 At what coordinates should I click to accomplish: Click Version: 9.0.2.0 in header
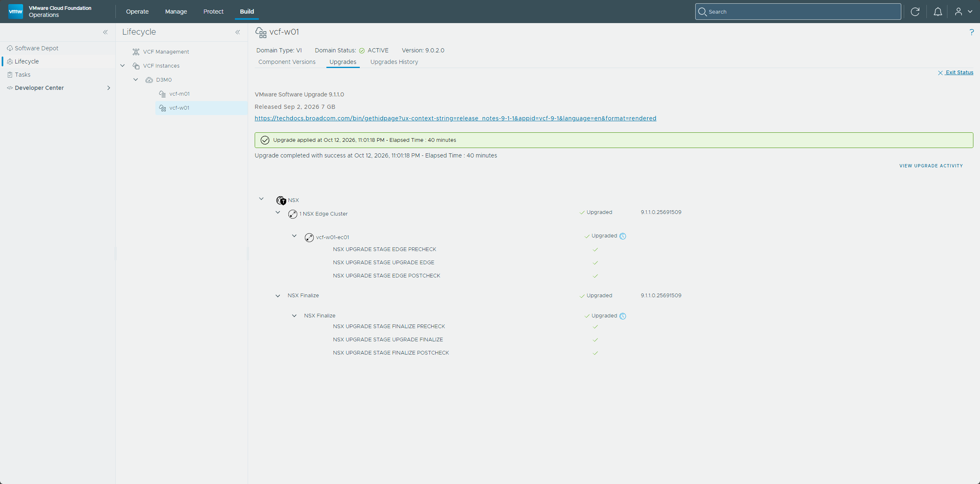tap(423, 50)
